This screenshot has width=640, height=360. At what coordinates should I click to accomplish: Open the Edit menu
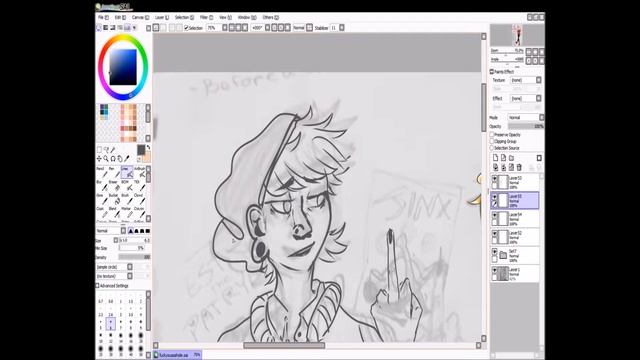120,18
